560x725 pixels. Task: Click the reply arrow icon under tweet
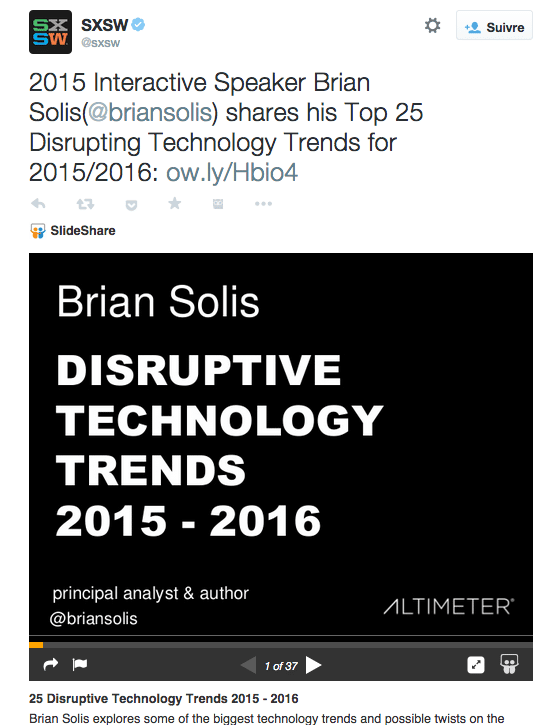tap(38, 203)
